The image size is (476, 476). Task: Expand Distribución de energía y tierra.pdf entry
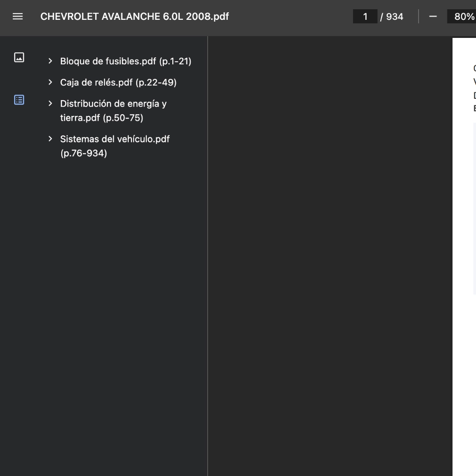click(50, 104)
